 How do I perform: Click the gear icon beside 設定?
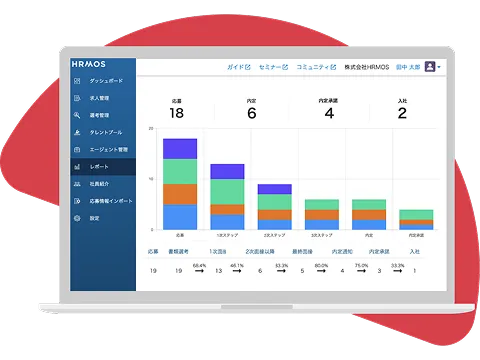(77, 218)
